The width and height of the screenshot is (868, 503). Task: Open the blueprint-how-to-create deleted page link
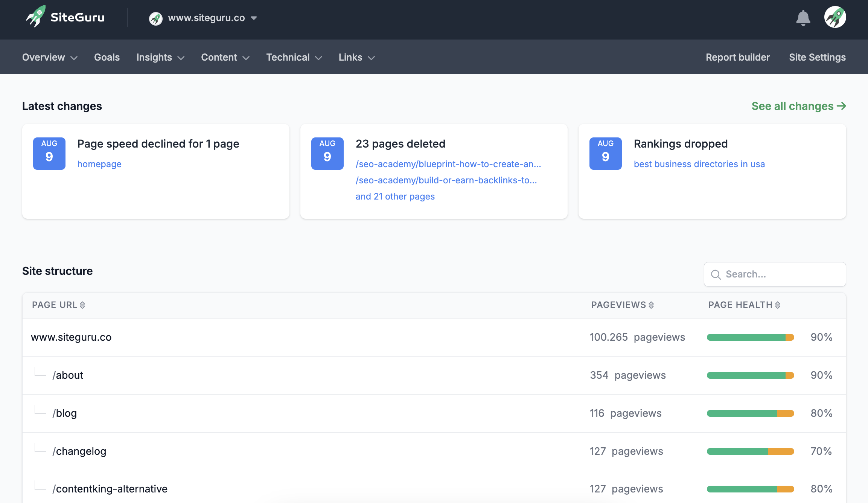[448, 164]
